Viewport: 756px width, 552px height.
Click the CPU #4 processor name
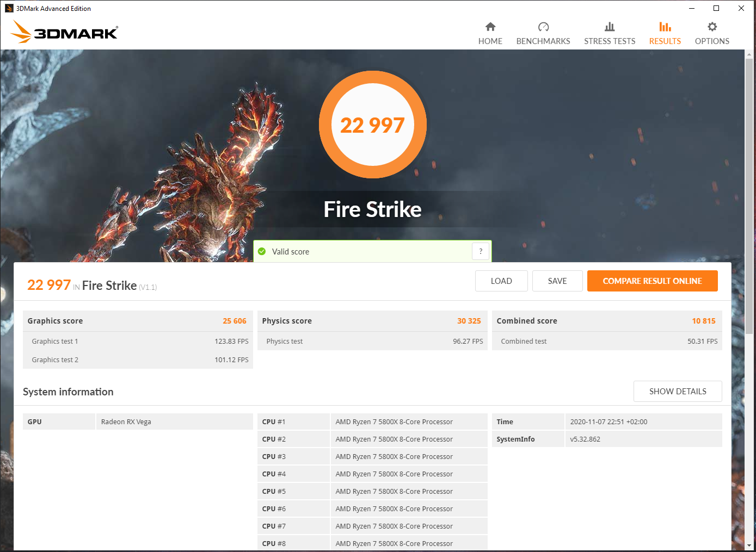[x=394, y=474]
